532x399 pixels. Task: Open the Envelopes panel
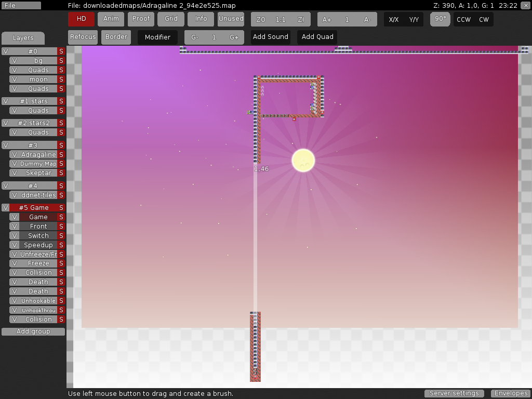(510, 393)
